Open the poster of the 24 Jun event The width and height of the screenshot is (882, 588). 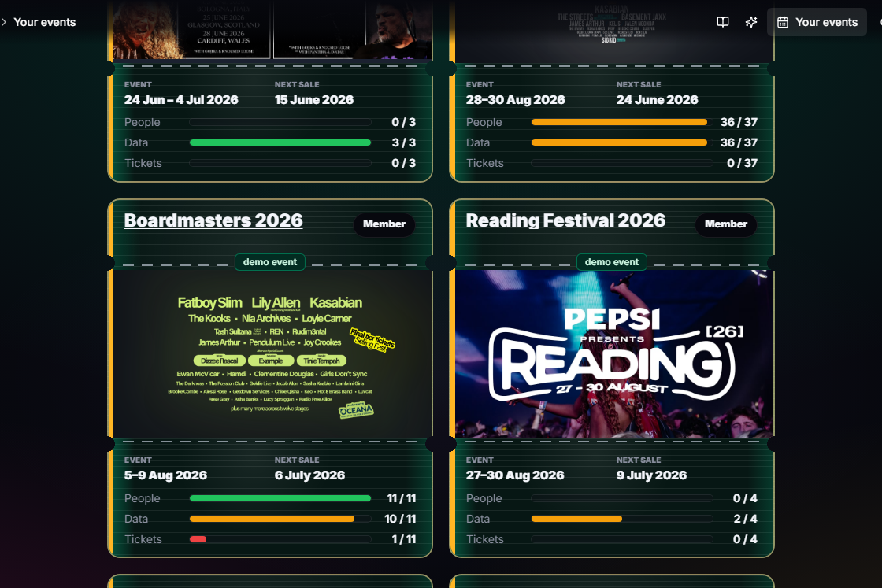[272, 29]
